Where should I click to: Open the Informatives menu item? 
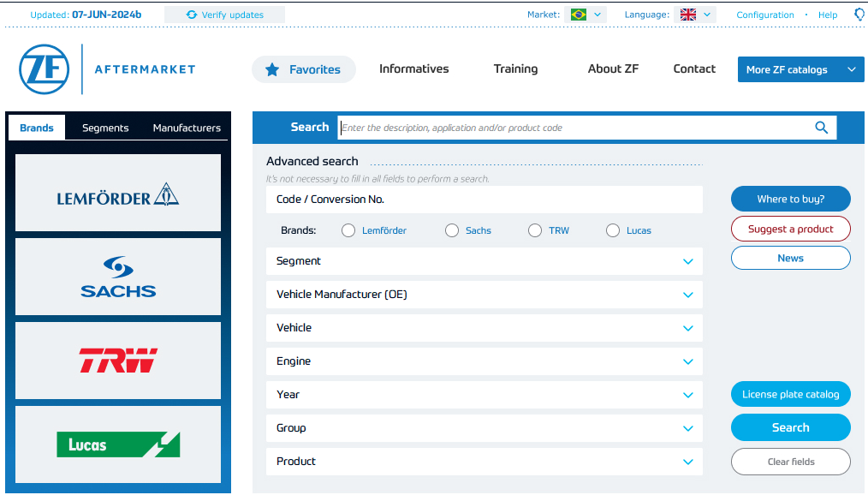click(x=414, y=69)
